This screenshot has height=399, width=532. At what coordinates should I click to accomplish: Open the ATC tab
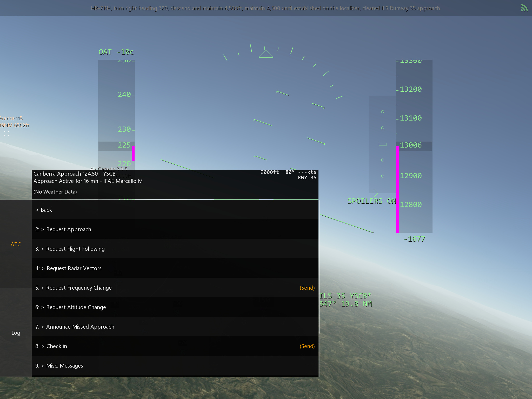(16, 244)
